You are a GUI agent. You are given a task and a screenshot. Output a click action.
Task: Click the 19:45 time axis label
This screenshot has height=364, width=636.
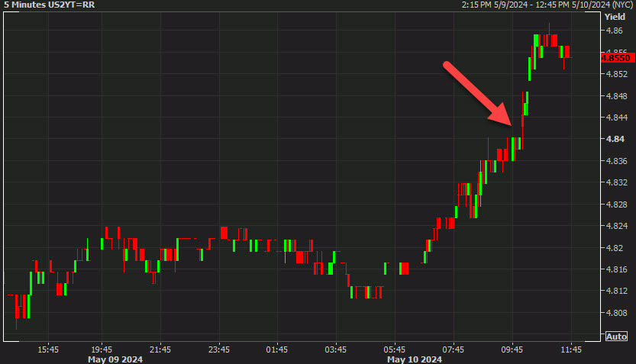[x=102, y=350]
